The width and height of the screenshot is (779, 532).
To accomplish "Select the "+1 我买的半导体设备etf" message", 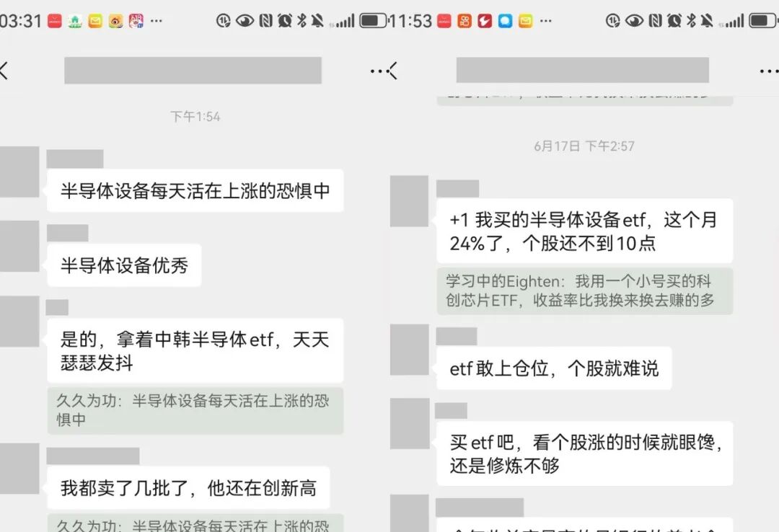I will click(585, 231).
